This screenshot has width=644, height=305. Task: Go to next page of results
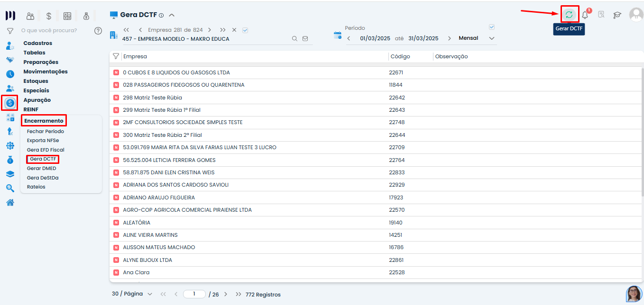(x=226, y=294)
